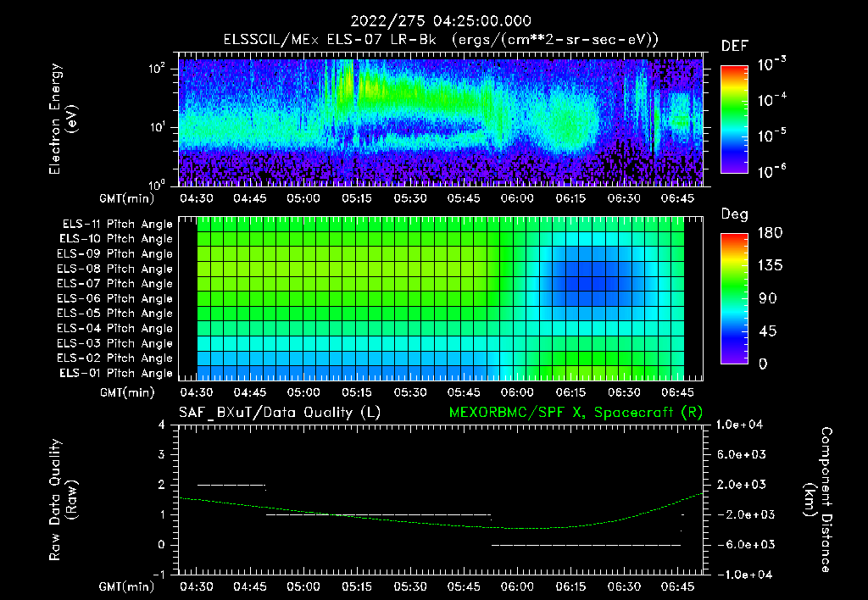Click the DEF rainbow color bar
The width and height of the screenshot is (868, 600).
tap(734, 119)
